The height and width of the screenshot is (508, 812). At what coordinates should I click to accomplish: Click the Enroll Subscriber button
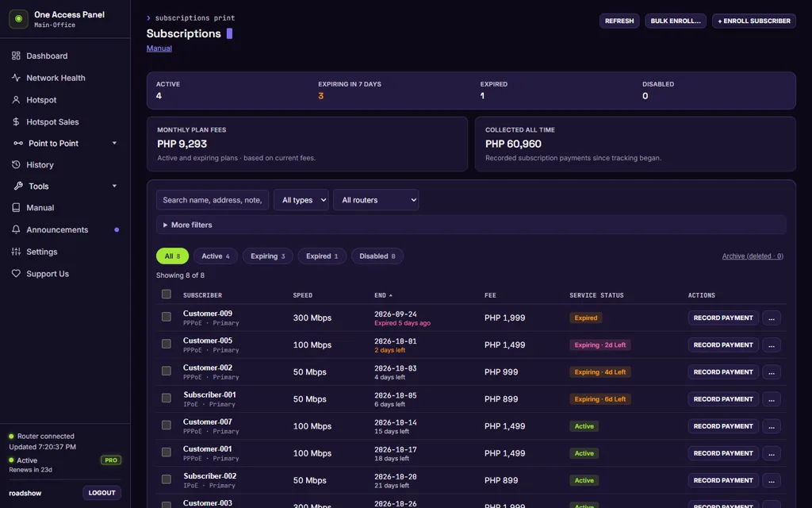[754, 21]
